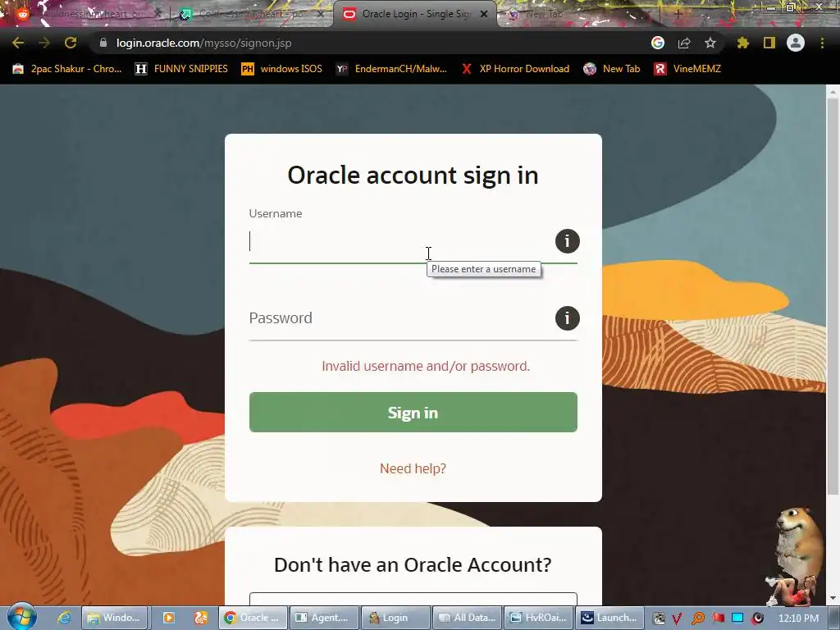Launch Internet Explorer from the taskbar
The image size is (840, 630).
click(64, 618)
